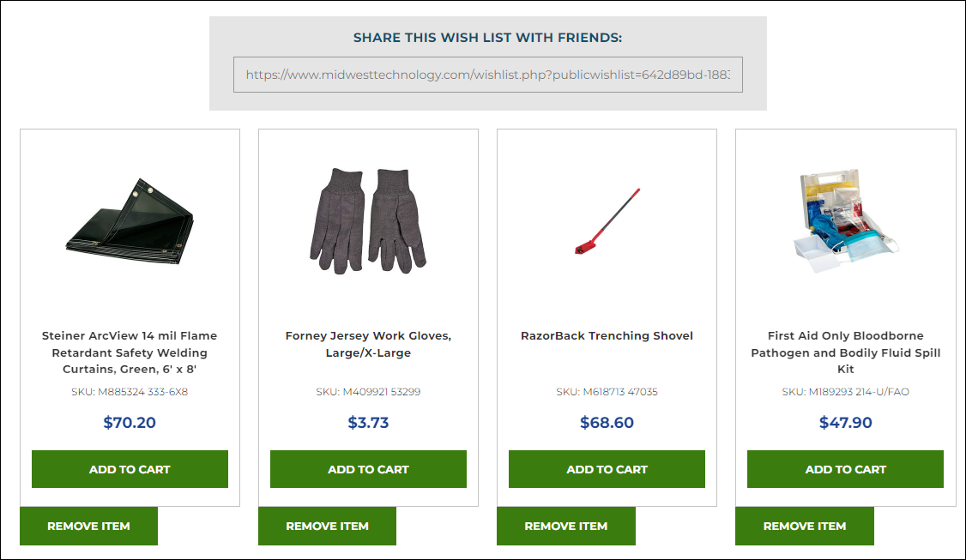
Task: Click SKU M409921 text under gloves
Action: [368, 392]
